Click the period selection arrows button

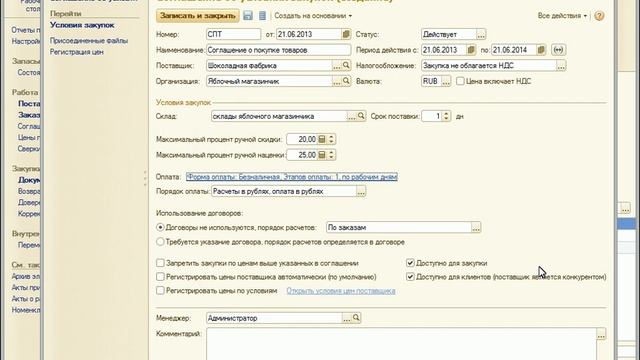tap(558, 50)
